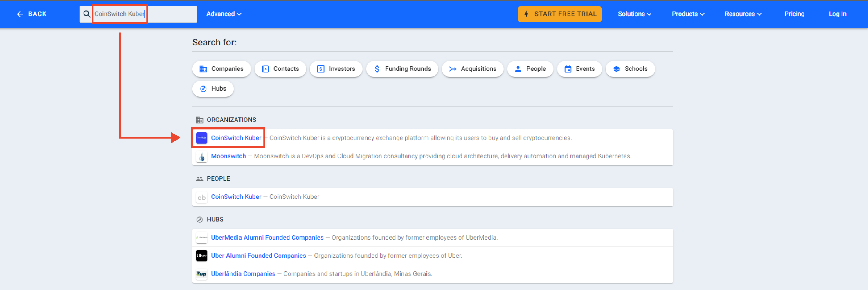This screenshot has width=868, height=290.
Task: Click the Schools graduation cap icon
Action: tap(617, 69)
